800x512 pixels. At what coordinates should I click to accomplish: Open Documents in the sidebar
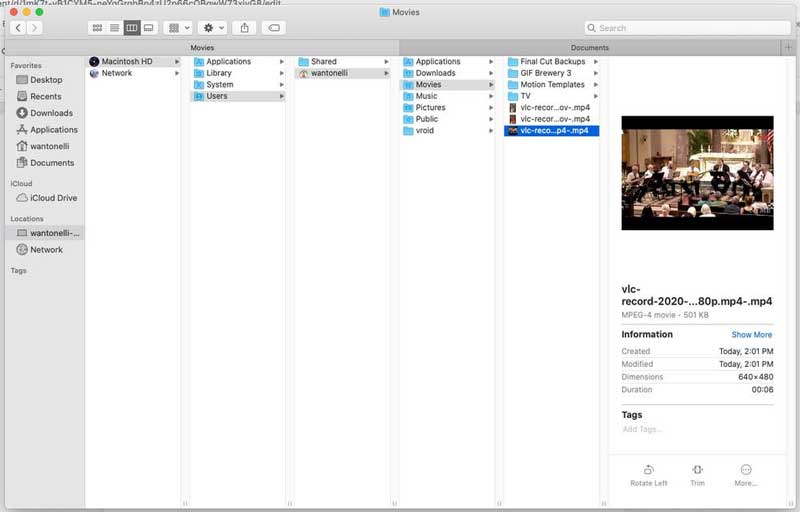point(45,163)
